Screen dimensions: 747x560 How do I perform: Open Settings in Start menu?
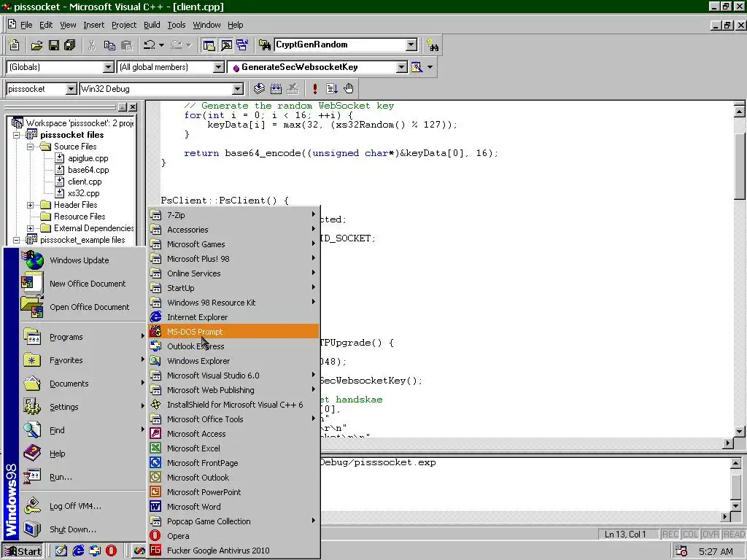(83, 407)
